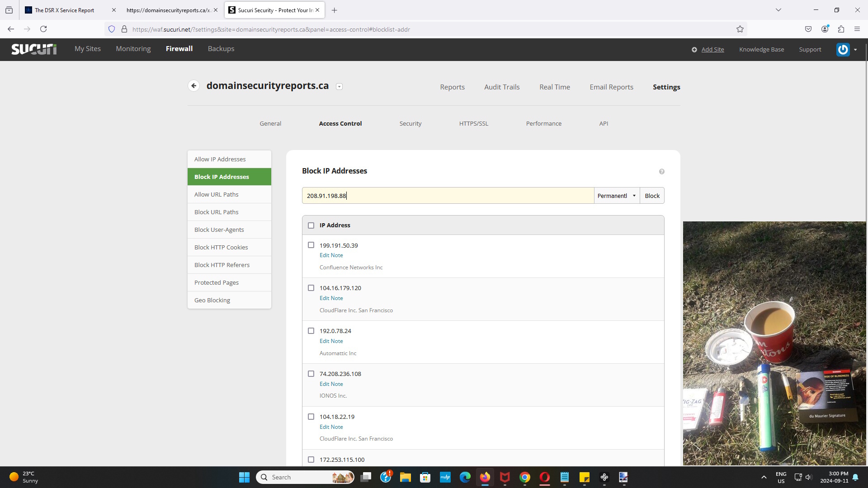Check the box for 199.191.50.39

[311, 245]
